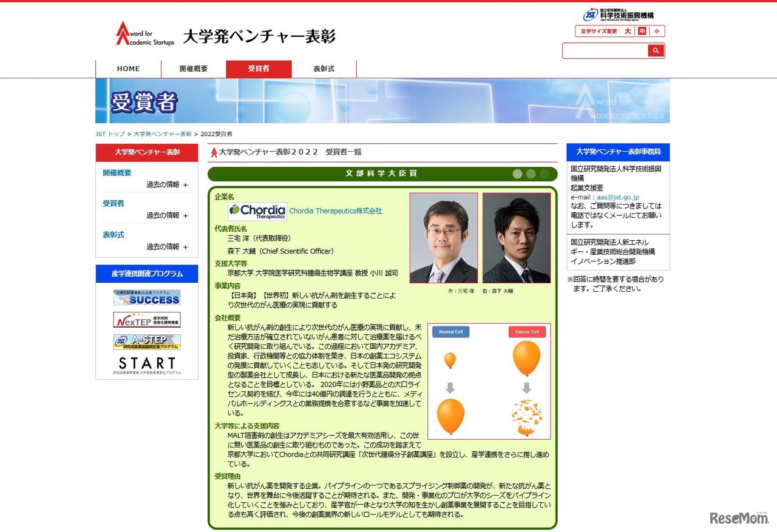Click the Chordia Therapeutics logo image
Screen dimensions: 777x532
click(257, 211)
